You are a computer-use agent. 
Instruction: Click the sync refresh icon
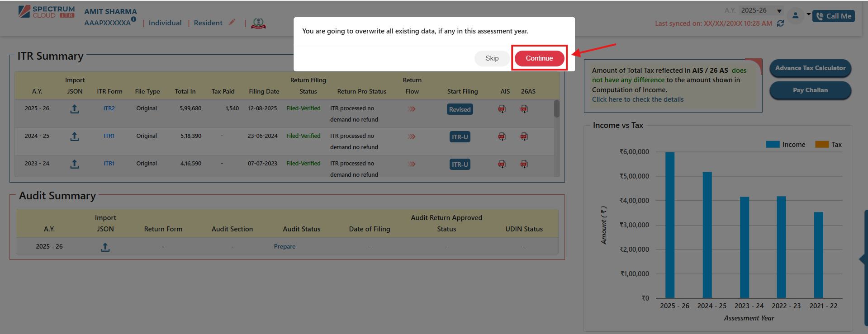[x=780, y=24]
